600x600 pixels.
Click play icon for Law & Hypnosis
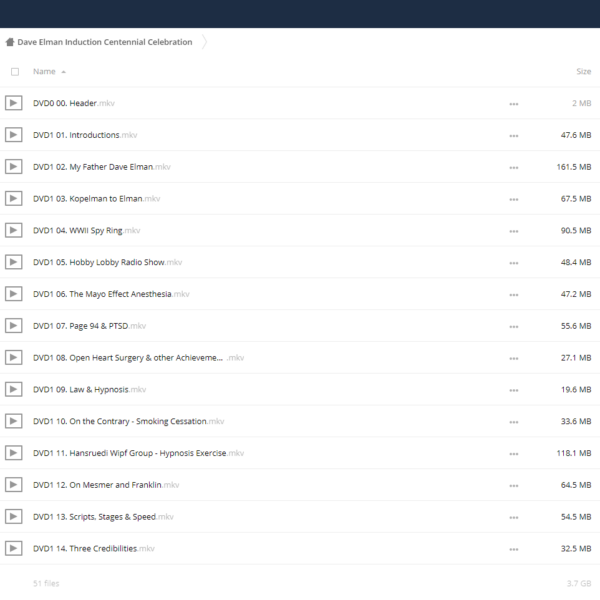pos(13,389)
